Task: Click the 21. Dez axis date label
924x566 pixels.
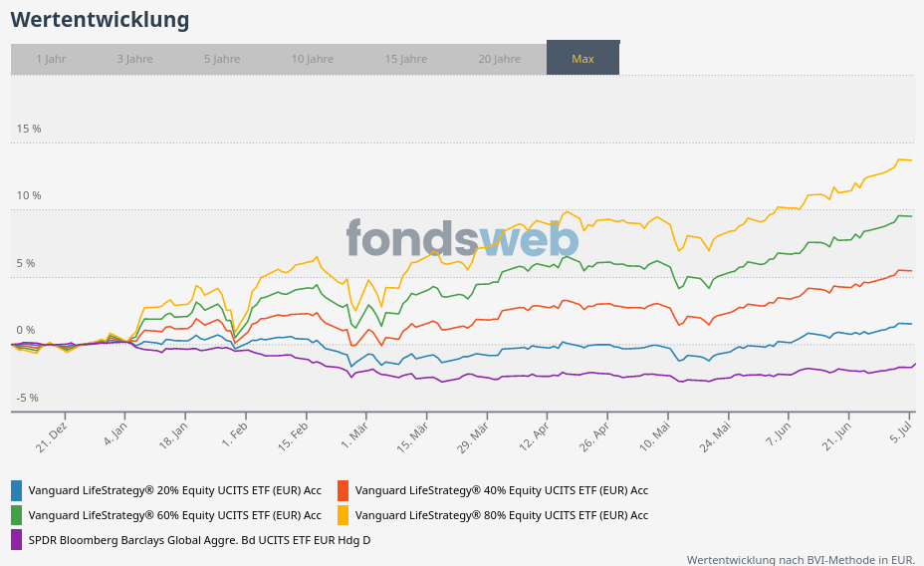Action: click(x=51, y=438)
